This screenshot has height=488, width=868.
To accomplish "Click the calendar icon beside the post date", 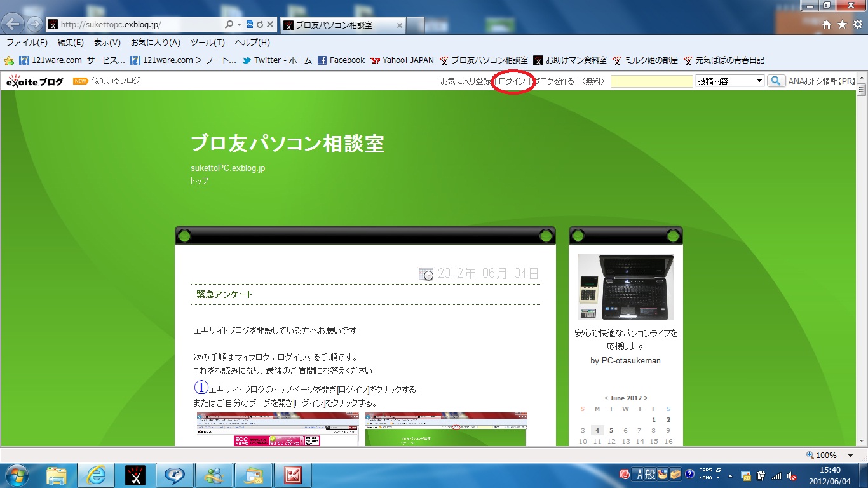I will [x=426, y=274].
